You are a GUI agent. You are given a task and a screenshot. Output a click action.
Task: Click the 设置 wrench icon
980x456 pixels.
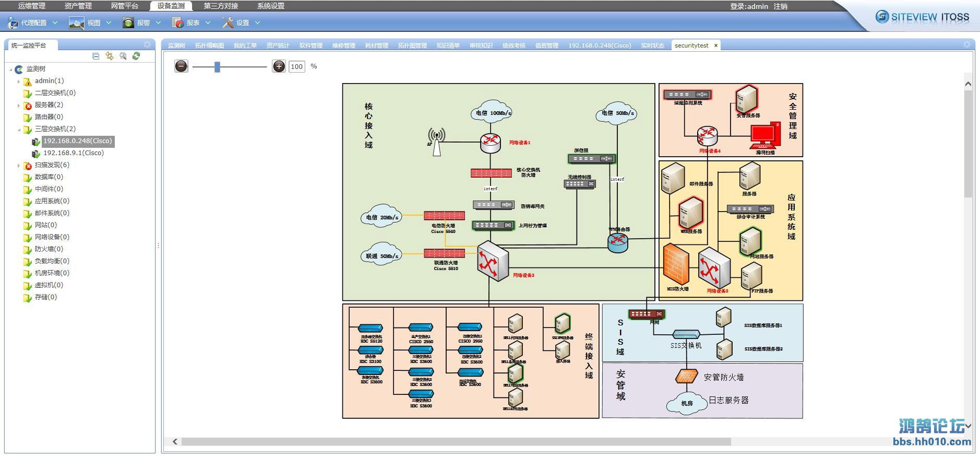[x=228, y=22]
